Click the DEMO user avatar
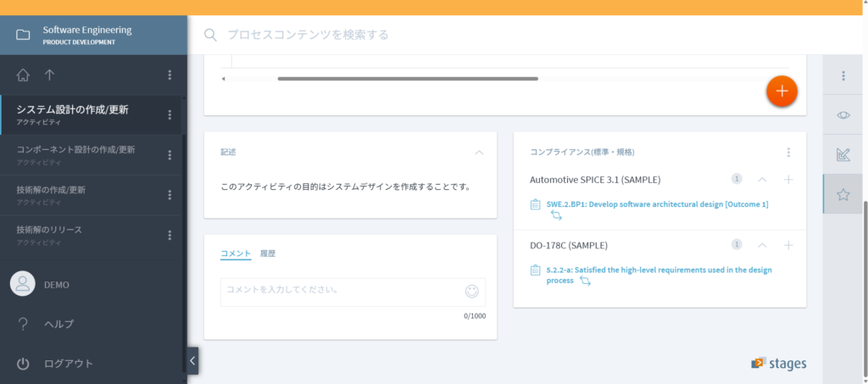868x384 pixels. pyautogui.click(x=23, y=284)
